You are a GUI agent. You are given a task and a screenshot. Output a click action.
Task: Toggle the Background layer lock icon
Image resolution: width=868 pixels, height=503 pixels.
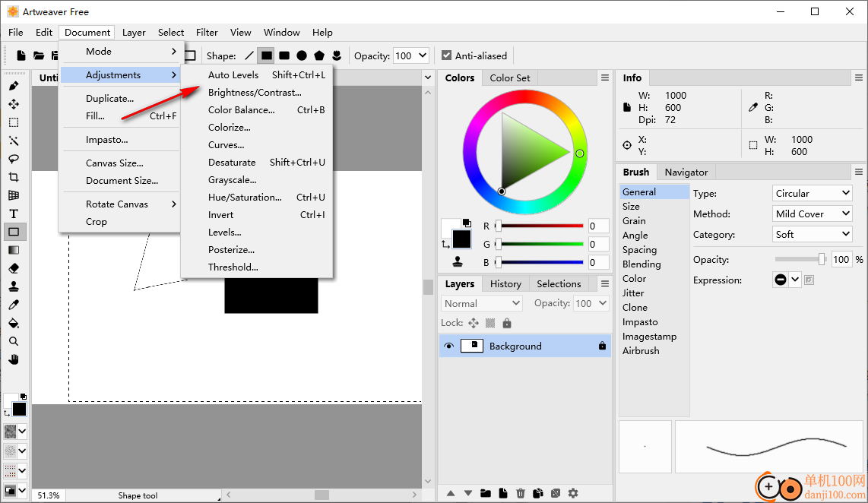coord(602,346)
